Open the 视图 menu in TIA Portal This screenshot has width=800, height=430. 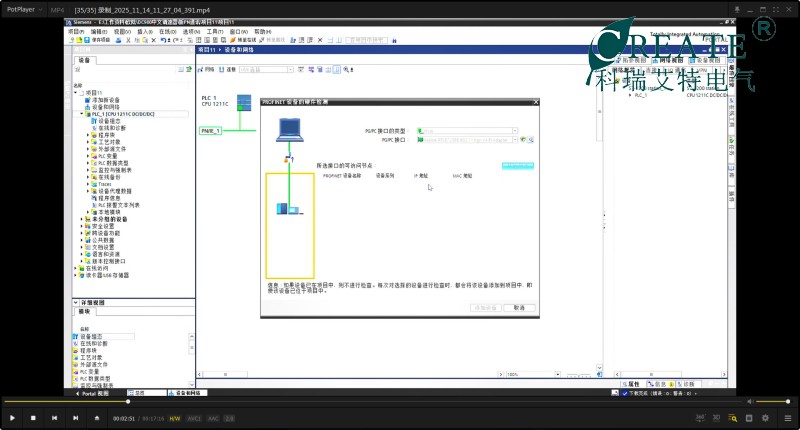tap(122, 32)
